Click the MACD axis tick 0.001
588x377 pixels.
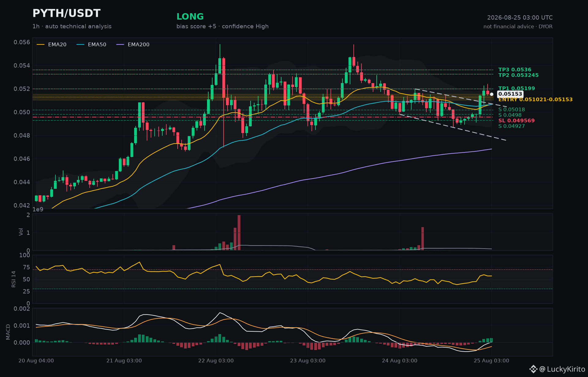(x=22, y=326)
